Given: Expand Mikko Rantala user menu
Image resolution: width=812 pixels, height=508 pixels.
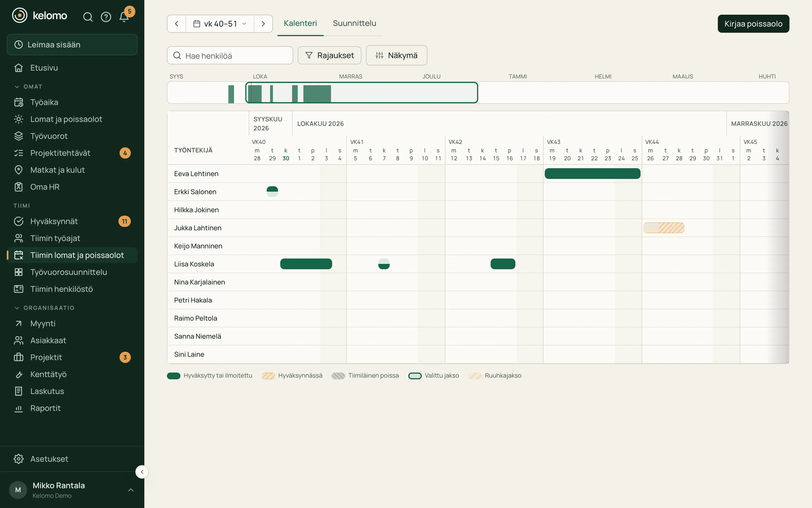Looking at the screenshot, I should [72, 490].
